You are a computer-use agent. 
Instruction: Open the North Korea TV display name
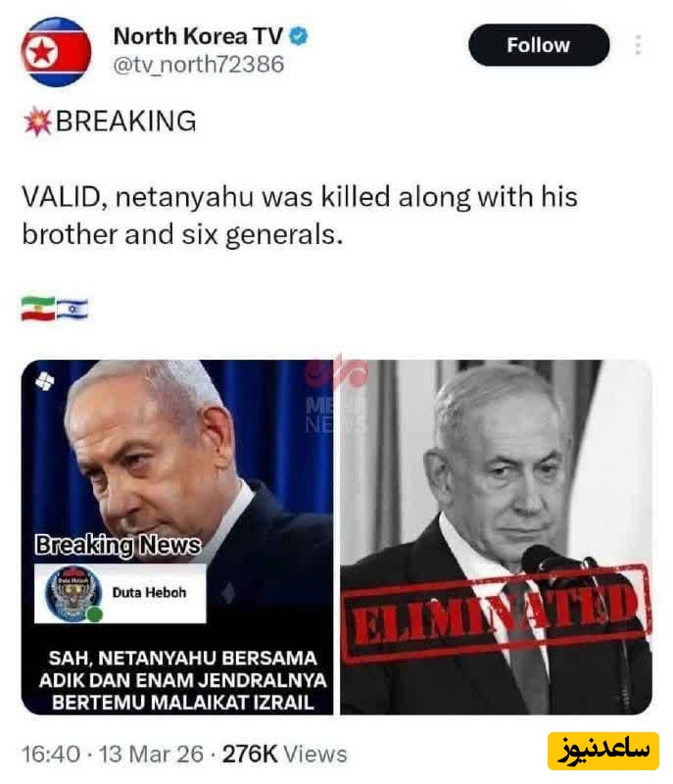pyautogui.click(x=198, y=36)
